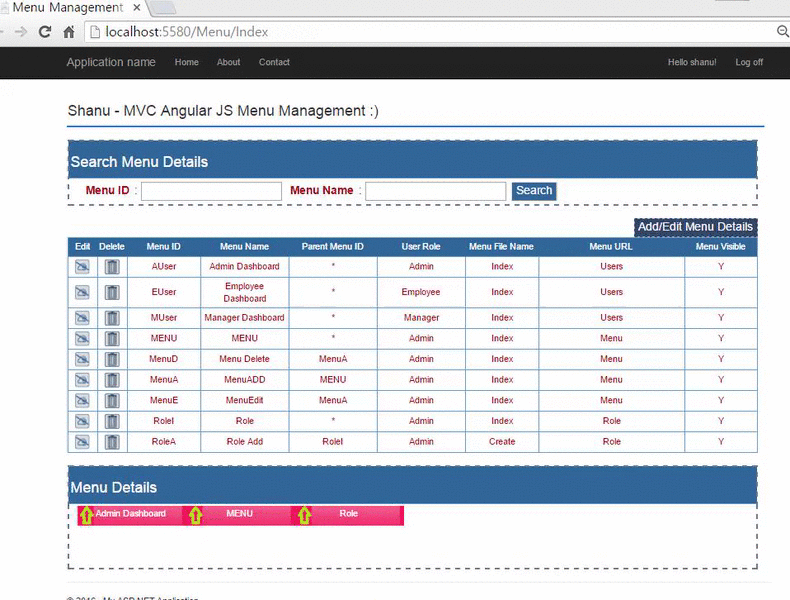Click the Menu File Name column header
The width and height of the screenshot is (790, 600).
[501, 247]
